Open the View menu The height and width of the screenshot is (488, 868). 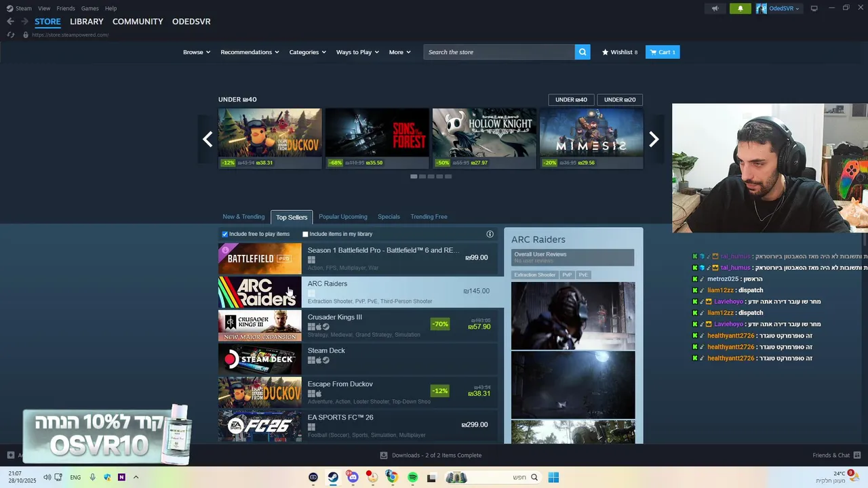point(44,8)
